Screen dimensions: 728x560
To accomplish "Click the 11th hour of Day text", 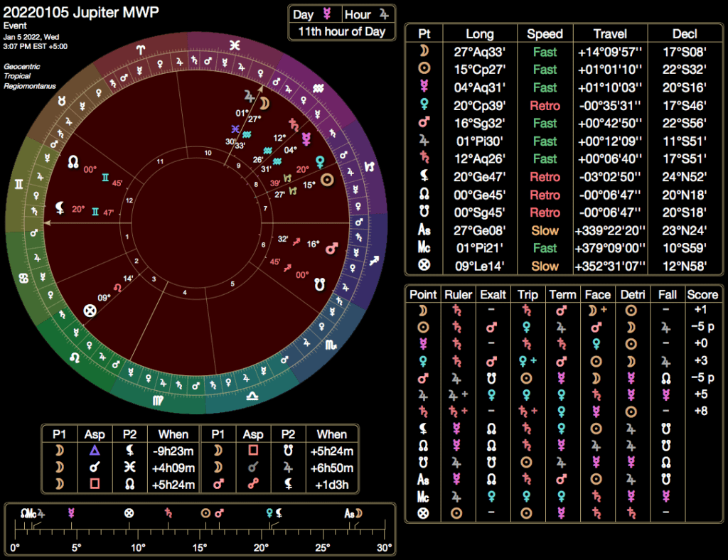I will point(341,31).
